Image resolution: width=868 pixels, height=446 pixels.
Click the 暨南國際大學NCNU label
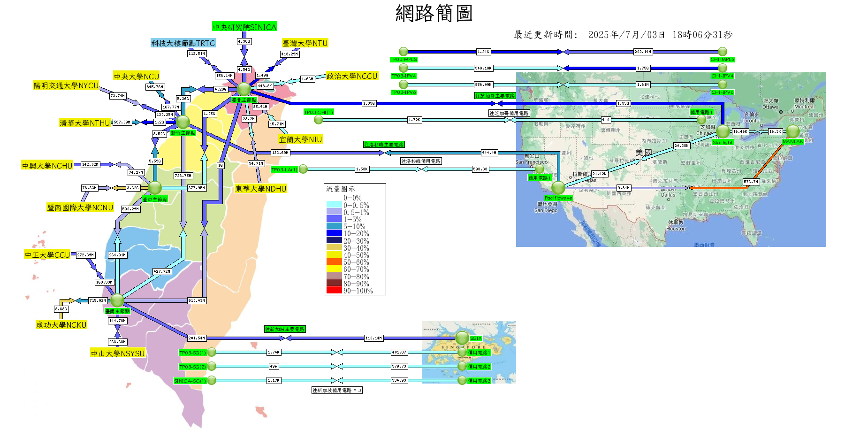(x=80, y=208)
